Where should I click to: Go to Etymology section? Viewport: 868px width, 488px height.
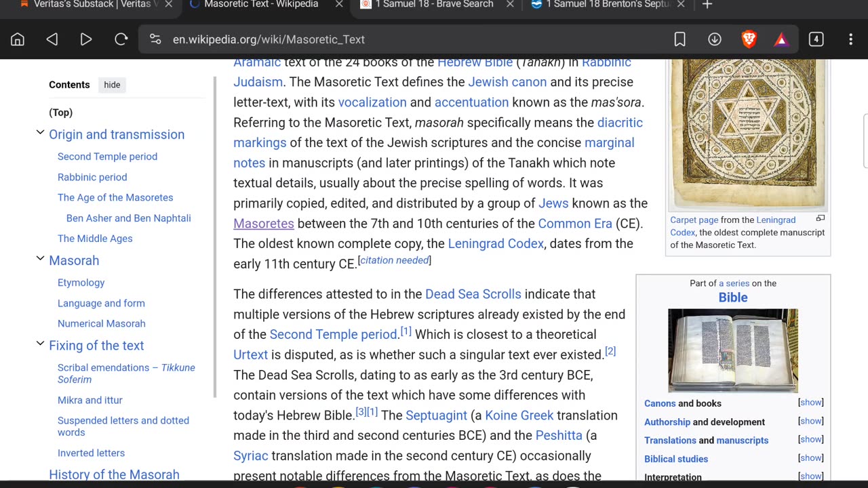[81, 283]
